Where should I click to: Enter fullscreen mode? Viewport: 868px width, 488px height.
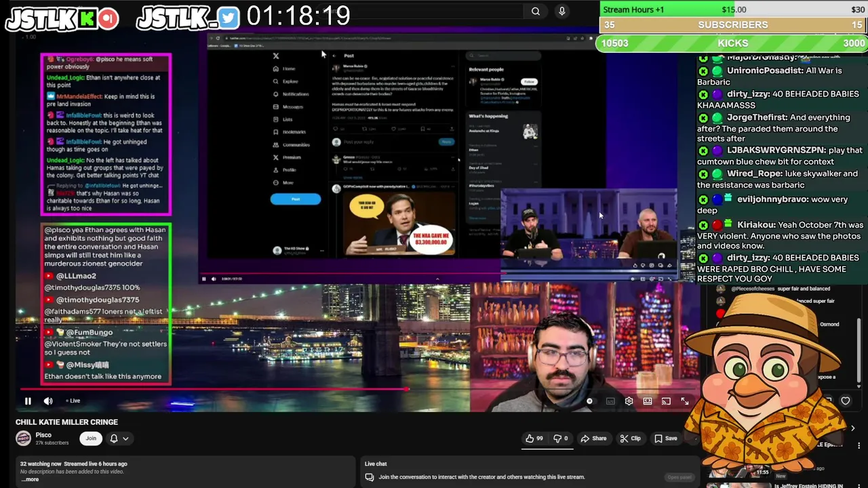(684, 401)
